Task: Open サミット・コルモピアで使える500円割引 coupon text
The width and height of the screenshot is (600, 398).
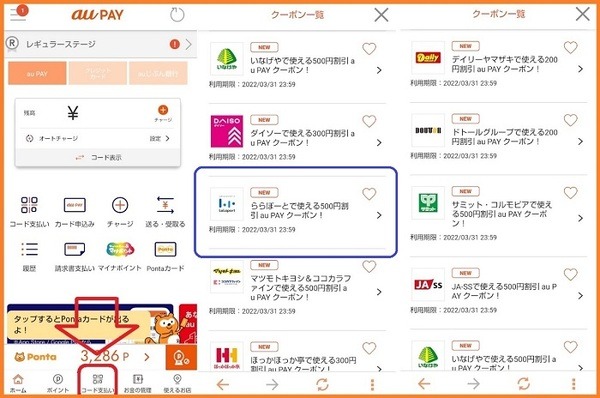Action: [x=502, y=214]
